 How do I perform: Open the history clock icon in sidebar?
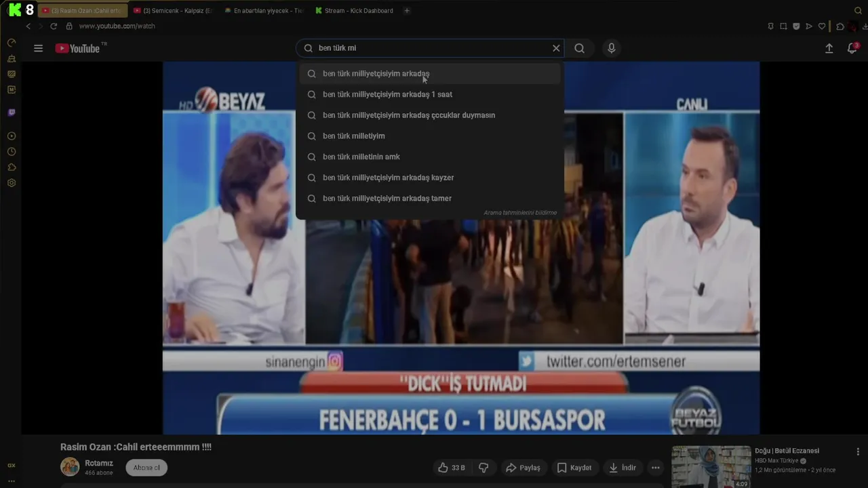(x=12, y=152)
